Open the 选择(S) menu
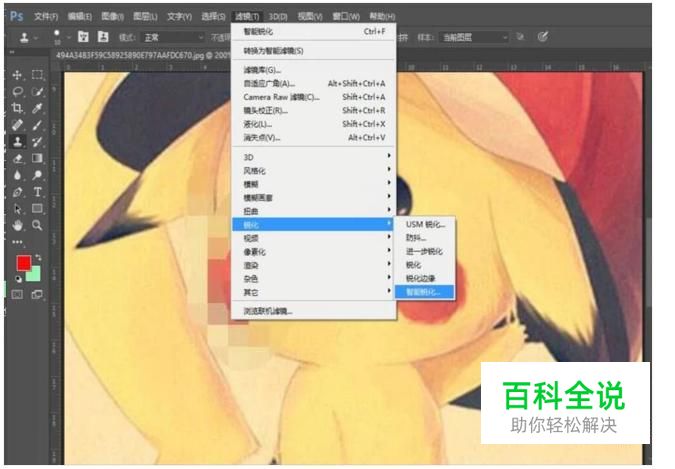 pos(213,16)
